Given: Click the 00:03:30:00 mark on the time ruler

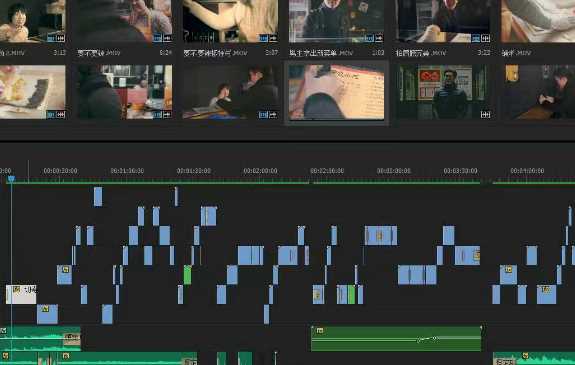Looking at the screenshot, I should click(460, 171).
